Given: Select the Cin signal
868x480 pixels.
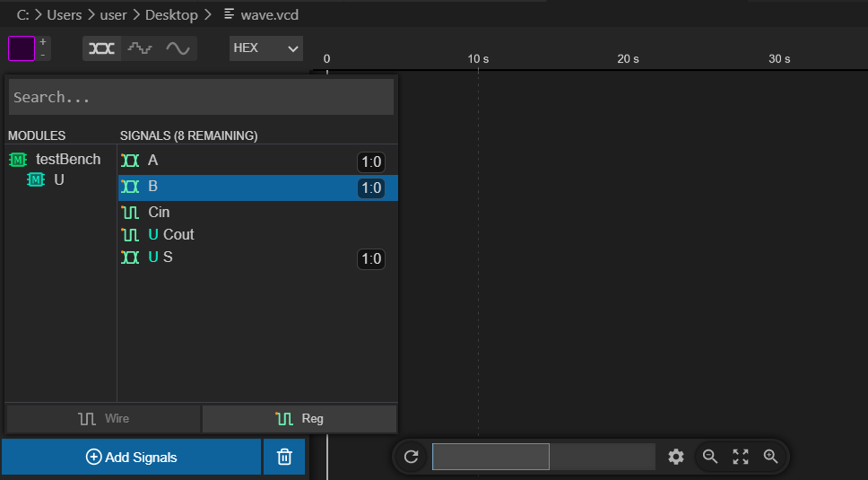Looking at the screenshot, I should [258, 212].
